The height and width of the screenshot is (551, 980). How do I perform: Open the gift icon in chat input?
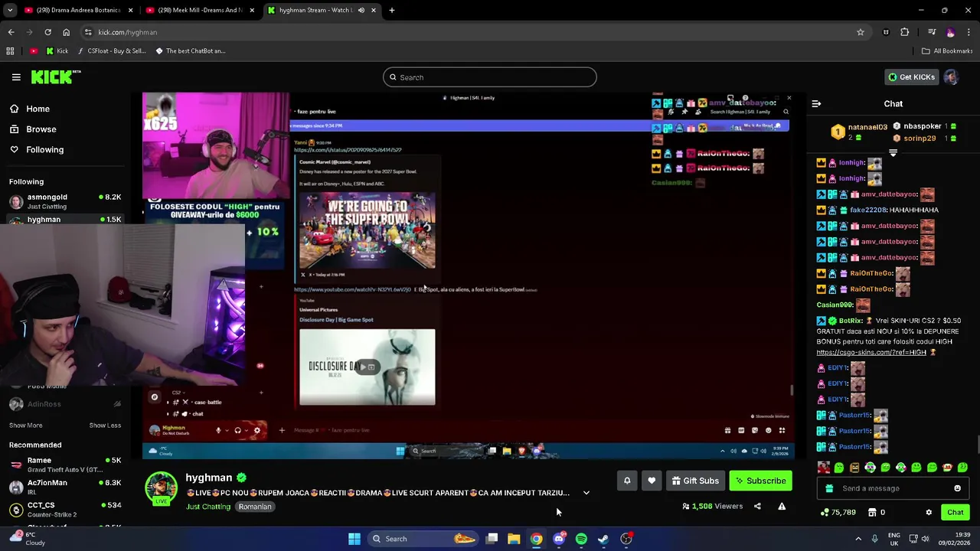tap(829, 488)
